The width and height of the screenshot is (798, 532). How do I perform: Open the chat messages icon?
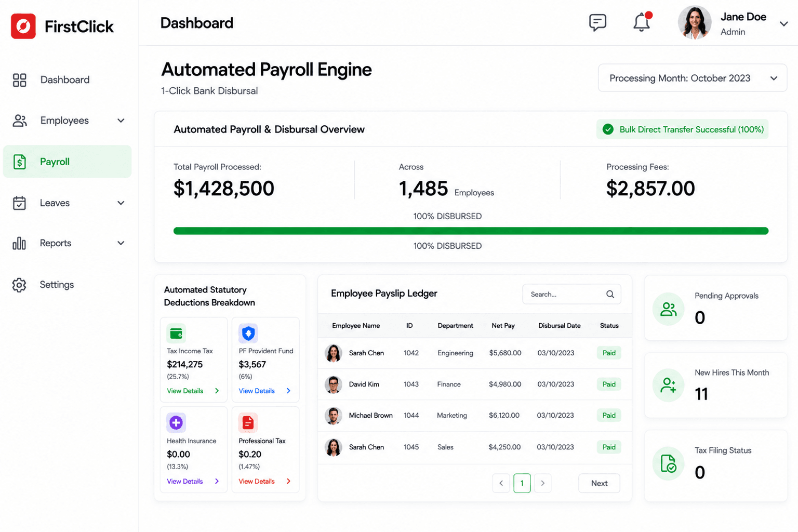pyautogui.click(x=597, y=22)
